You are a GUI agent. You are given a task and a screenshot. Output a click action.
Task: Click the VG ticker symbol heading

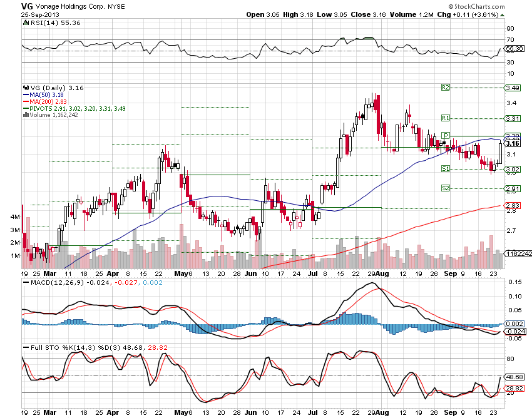click(27, 6)
